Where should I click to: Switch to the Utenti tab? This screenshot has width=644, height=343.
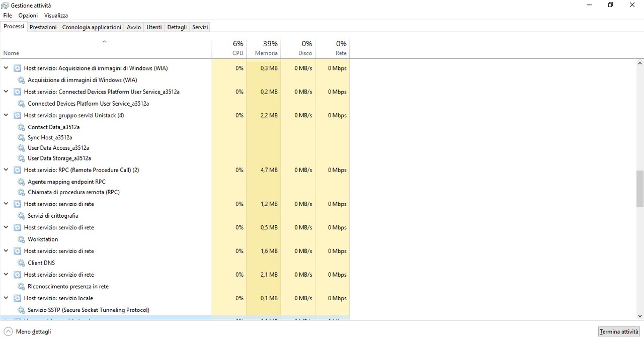(x=154, y=27)
